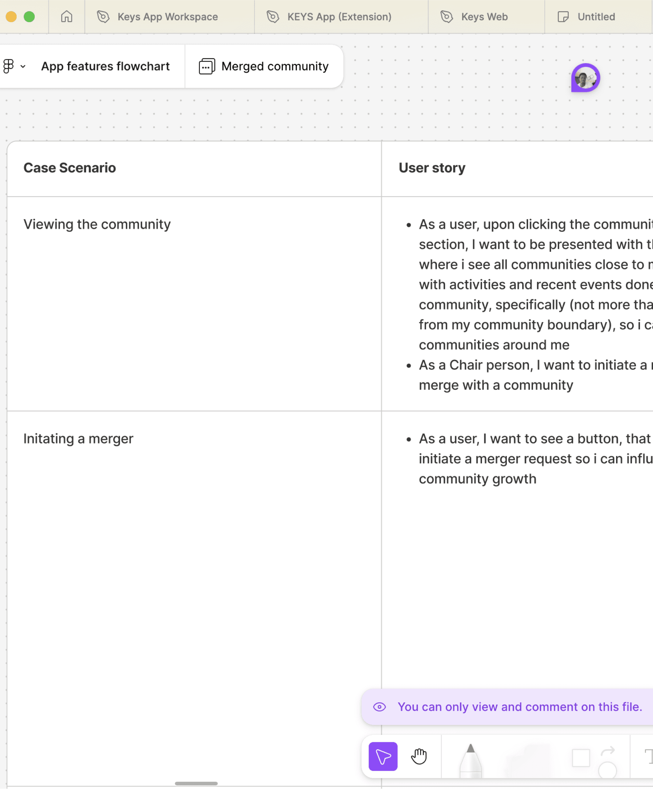Select the Case Scenario header cell

(x=70, y=168)
